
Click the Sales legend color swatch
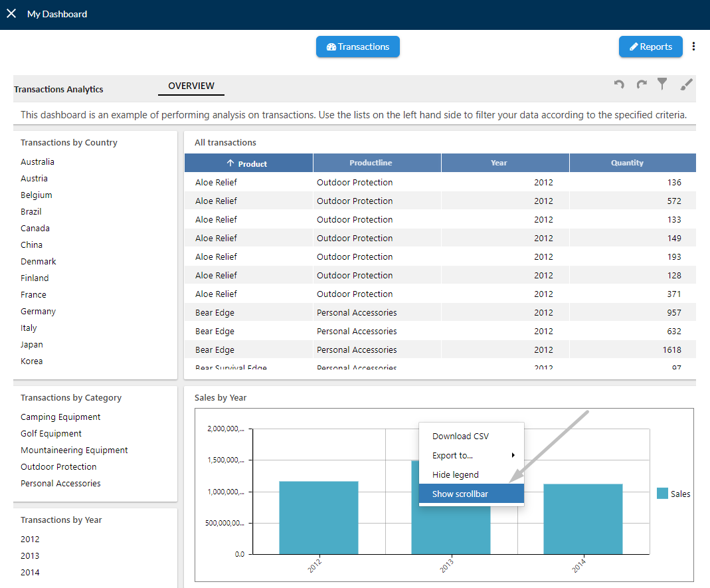[662, 493]
